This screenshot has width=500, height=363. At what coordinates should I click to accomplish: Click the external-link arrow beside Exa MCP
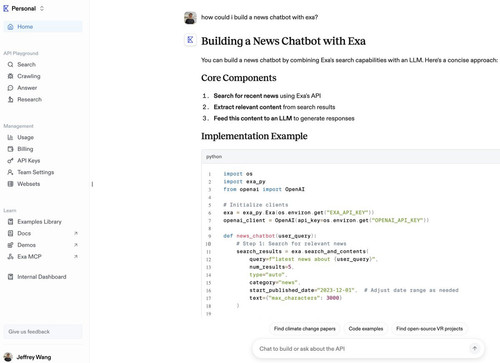(76, 257)
